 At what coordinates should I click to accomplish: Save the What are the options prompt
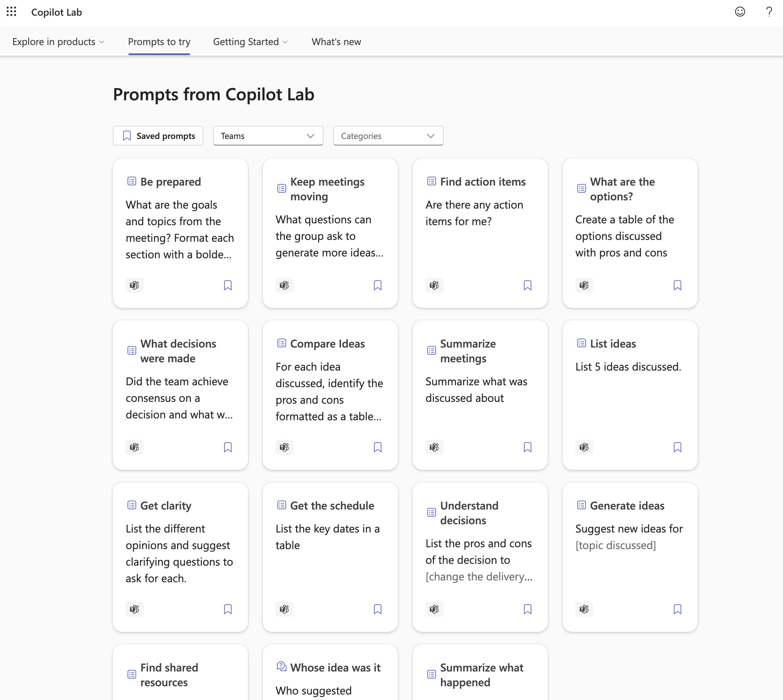pyautogui.click(x=677, y=285)
